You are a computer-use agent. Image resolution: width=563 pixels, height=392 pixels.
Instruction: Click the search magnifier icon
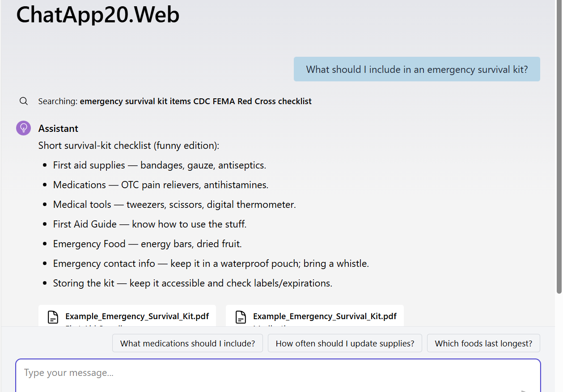point(24,101)
